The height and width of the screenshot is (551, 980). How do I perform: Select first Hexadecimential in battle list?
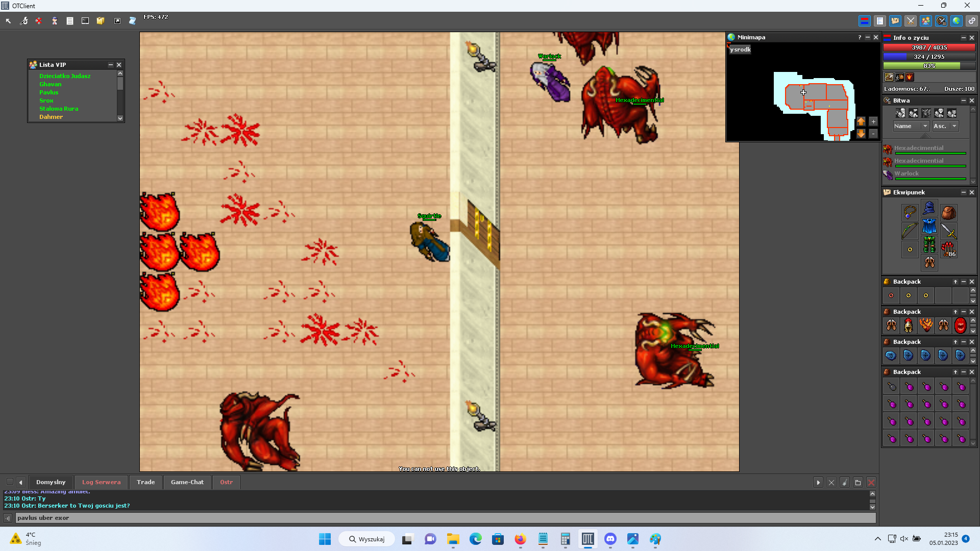click(x=925, y=149)
